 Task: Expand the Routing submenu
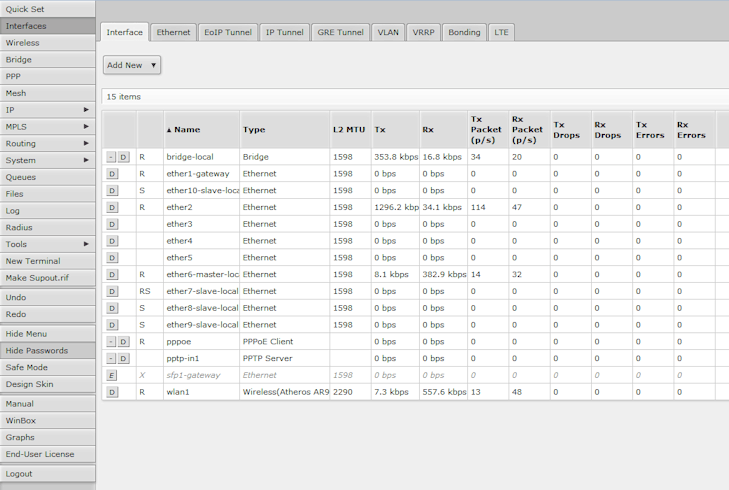click(47, 143)
